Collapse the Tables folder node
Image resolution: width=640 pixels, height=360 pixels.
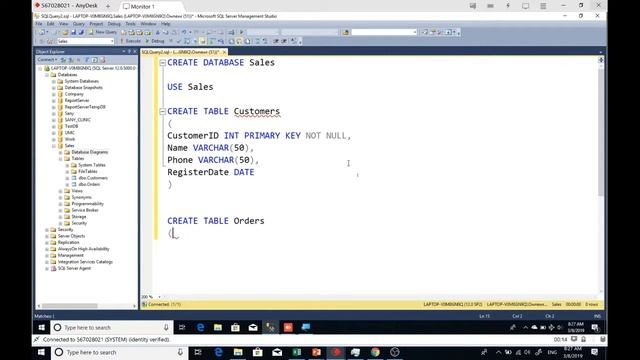tap(60, 158)
